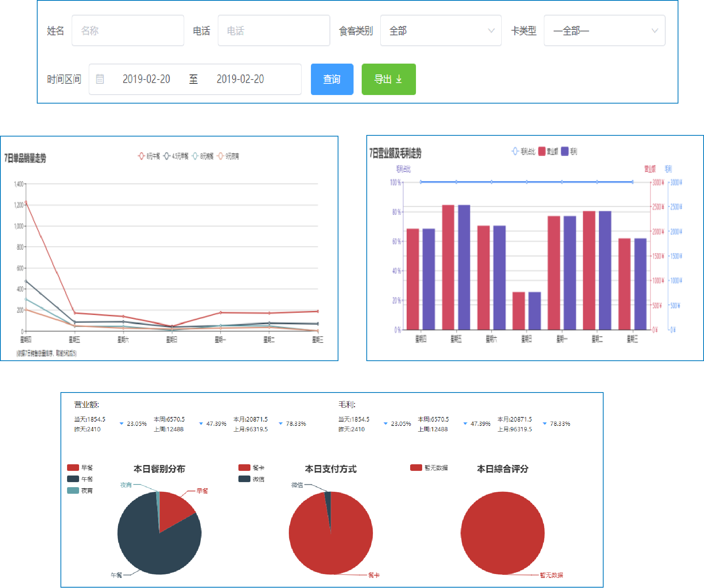Click the blue 查询 search button

(x=332, y=79)
